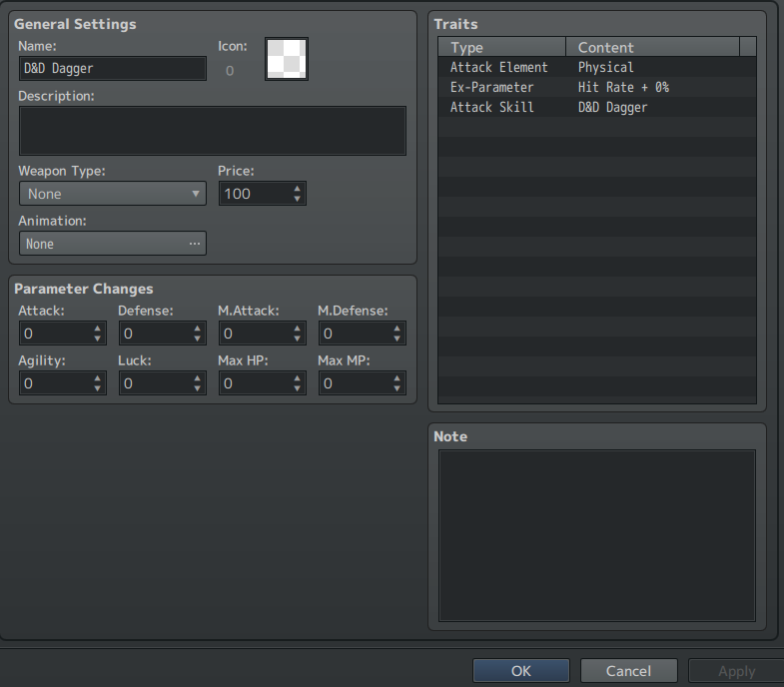Increase the Agility parameter value
The height and width of the screenshot is (687, 784).
[97, 378]
